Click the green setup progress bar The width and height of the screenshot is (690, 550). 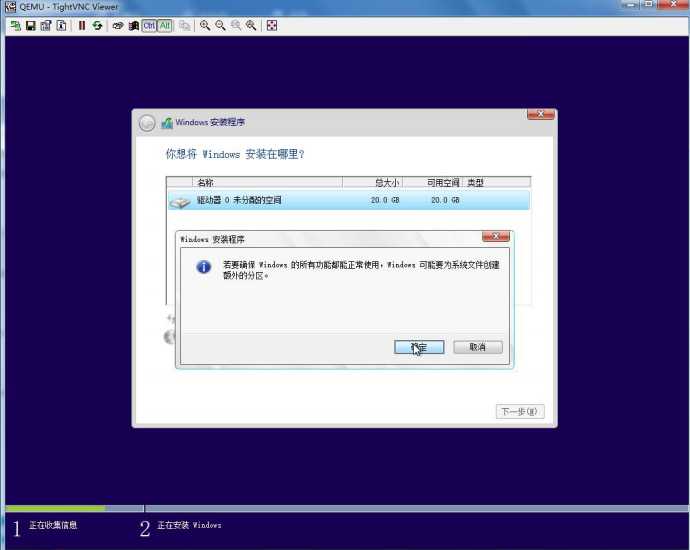pyautogui.click(x=55, y=508)
